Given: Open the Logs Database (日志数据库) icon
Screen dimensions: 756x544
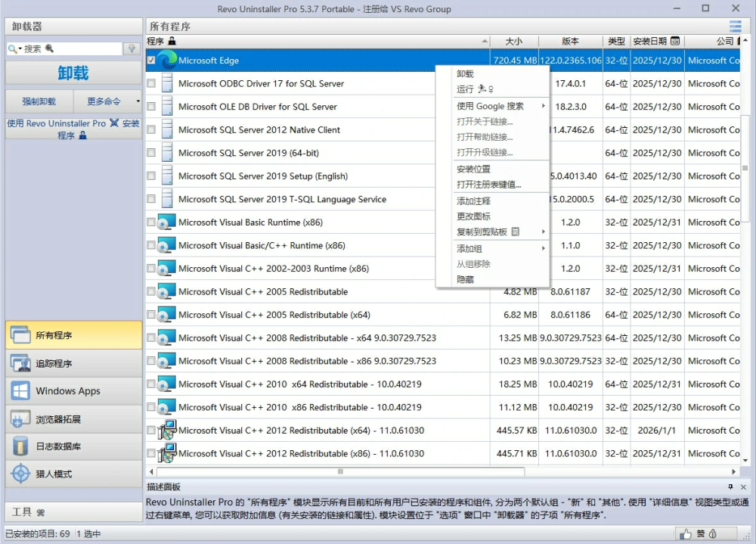Looking at the screenshot, I should (20, 446).
